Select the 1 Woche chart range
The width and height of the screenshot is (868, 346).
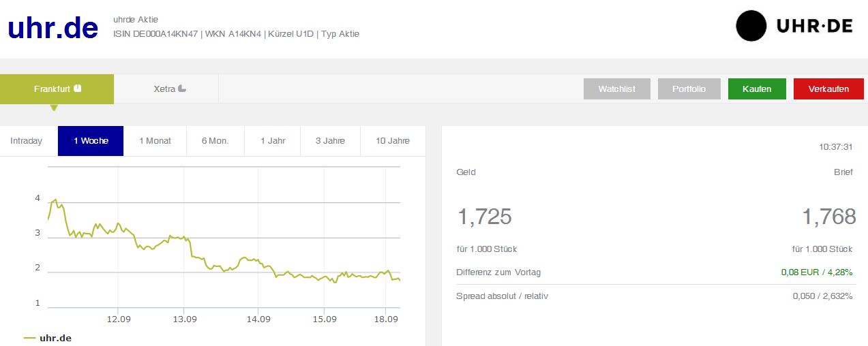91,141
